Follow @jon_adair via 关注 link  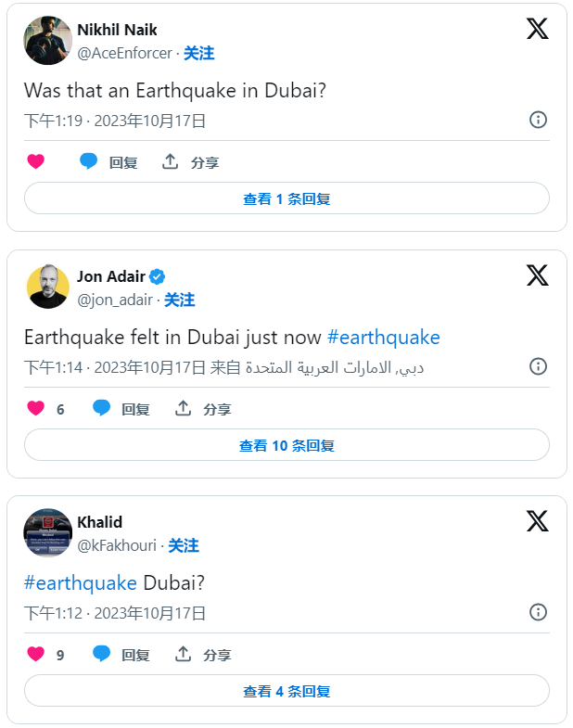pos(180,300)
